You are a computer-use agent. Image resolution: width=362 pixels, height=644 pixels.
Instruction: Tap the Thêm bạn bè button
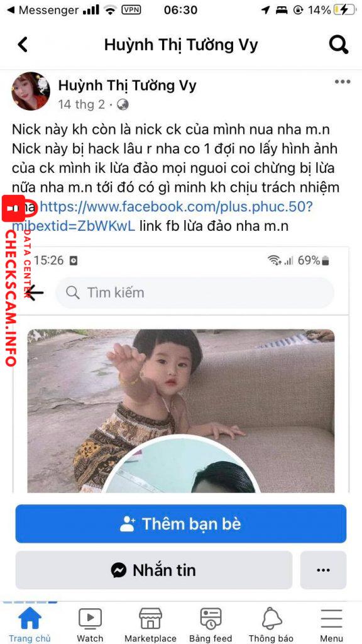click(181, 524)
